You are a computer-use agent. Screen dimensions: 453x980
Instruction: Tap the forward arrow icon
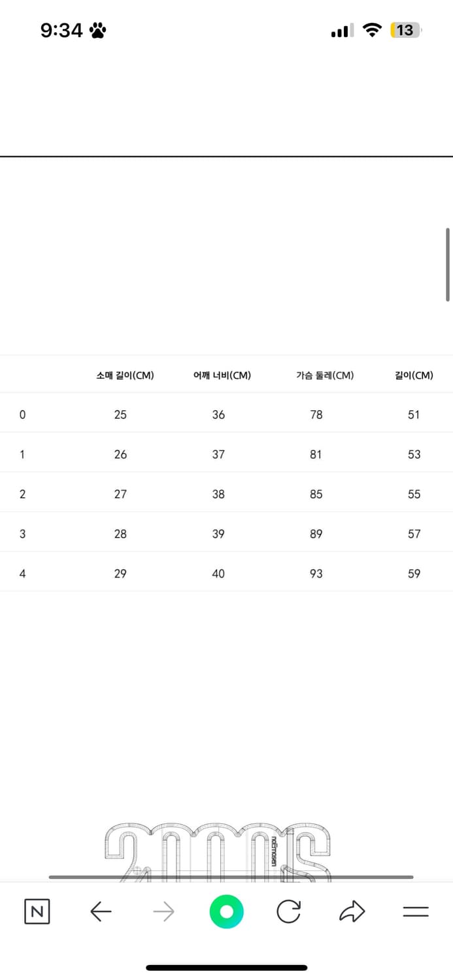pyautogui.click(x=163, y=911)
